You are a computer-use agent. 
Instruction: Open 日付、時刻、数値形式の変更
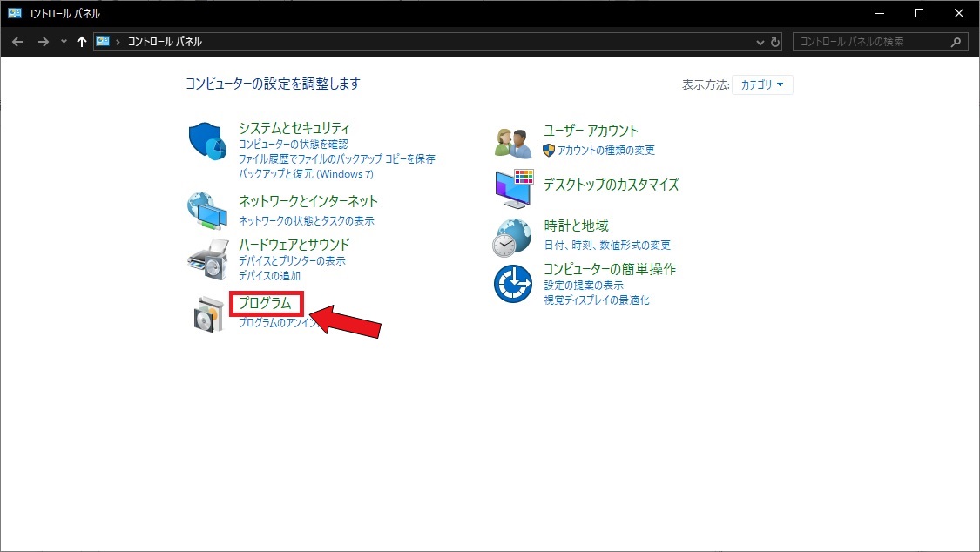(x=601, y=245)
